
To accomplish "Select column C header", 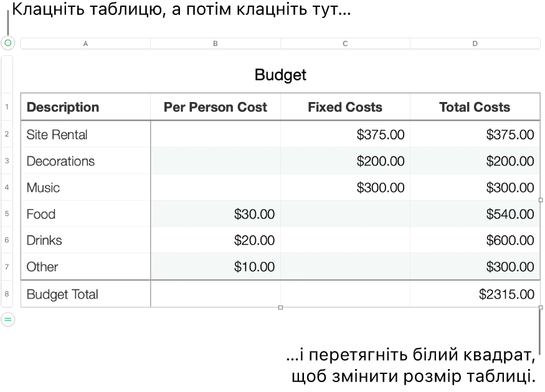I will coord(345,44).
